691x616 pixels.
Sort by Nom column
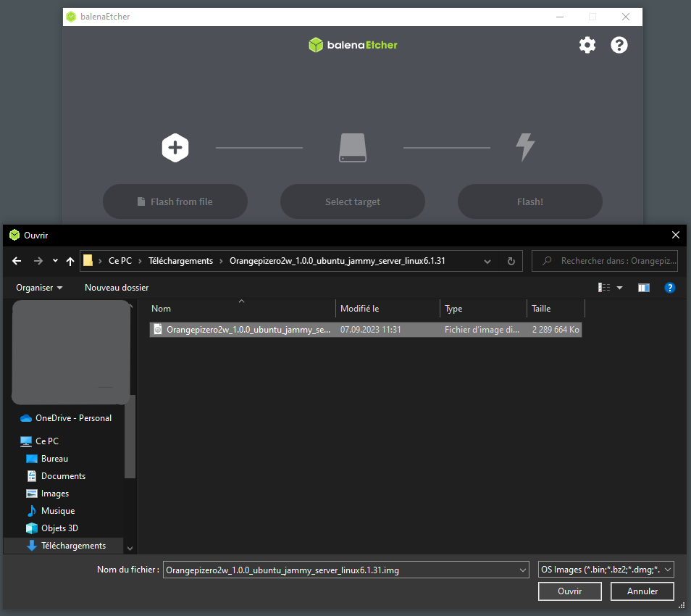[x=243, y=309]
